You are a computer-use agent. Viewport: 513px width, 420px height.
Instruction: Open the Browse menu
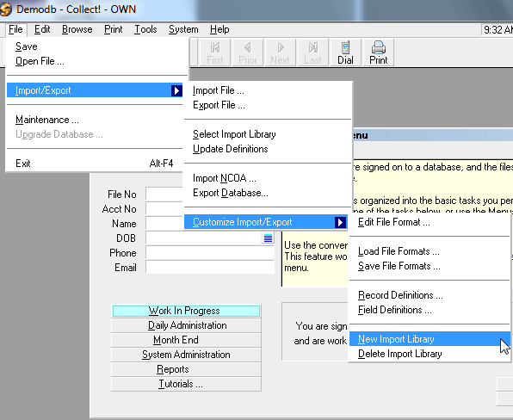click(x=77, y=29)
